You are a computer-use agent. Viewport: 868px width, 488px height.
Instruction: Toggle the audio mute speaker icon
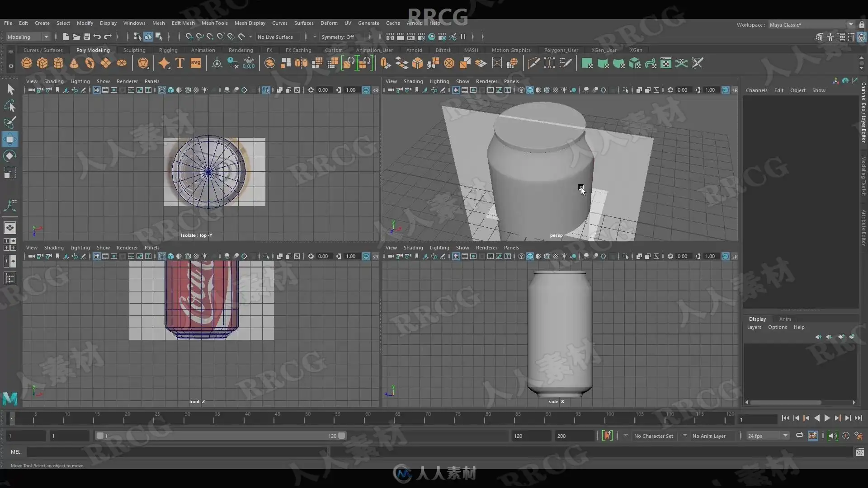832,436
